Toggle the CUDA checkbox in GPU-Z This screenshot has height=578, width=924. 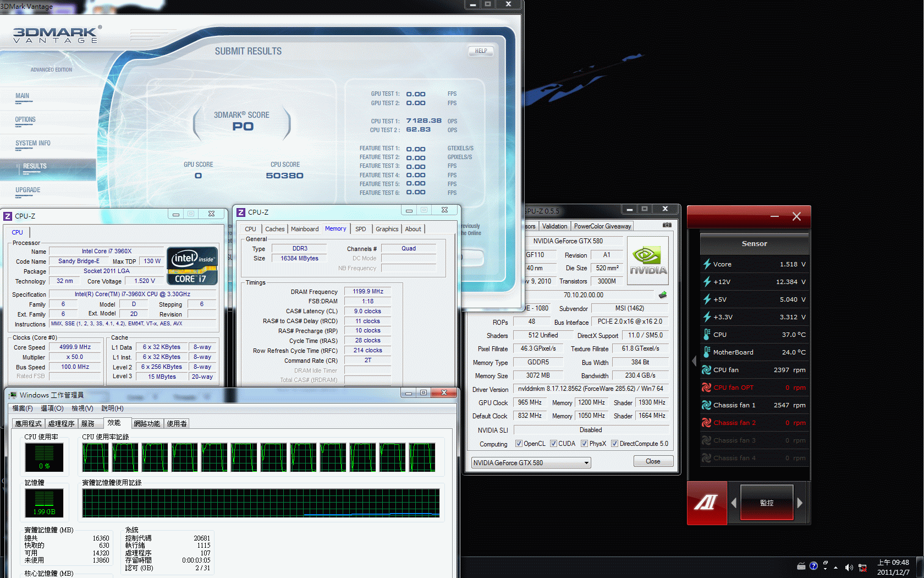click(x=553, y=444)
